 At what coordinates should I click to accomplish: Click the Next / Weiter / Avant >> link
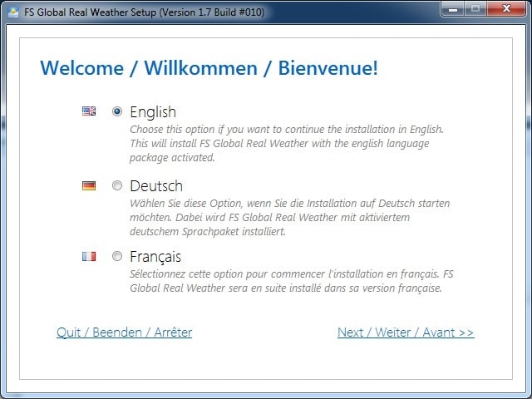[x=406, y=332]
